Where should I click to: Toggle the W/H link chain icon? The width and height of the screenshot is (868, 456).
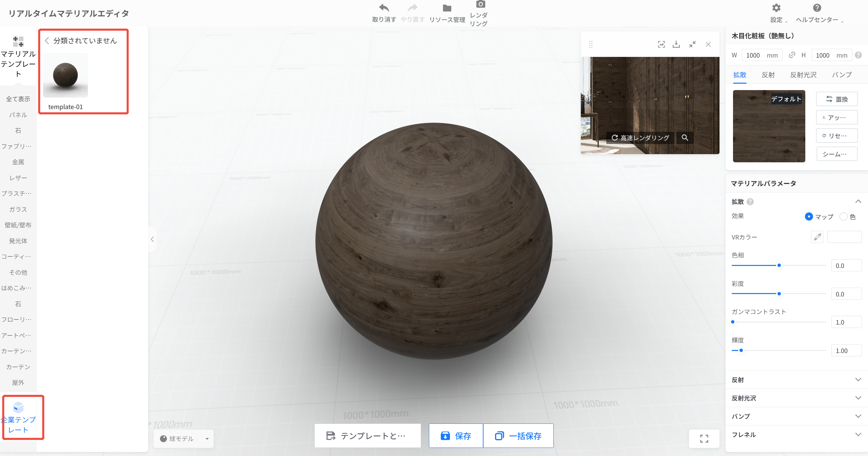click(792, 55)
